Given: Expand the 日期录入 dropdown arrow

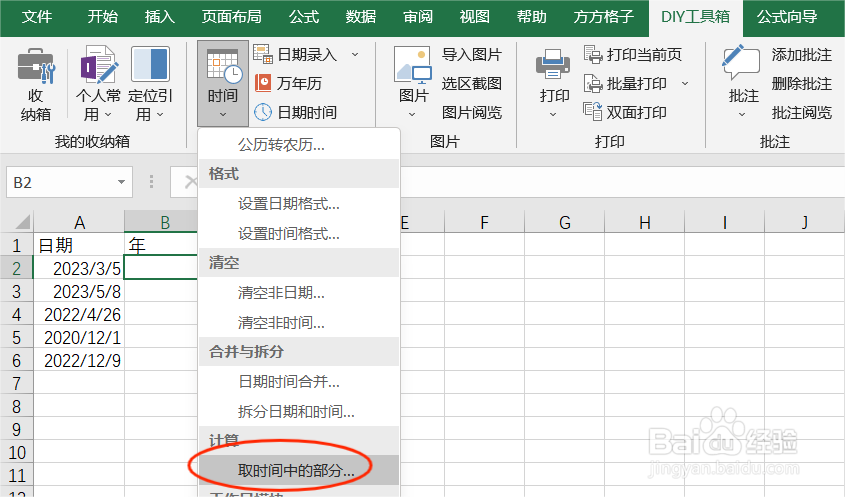Looking at the screenshot, I should (x=355, y=54).
